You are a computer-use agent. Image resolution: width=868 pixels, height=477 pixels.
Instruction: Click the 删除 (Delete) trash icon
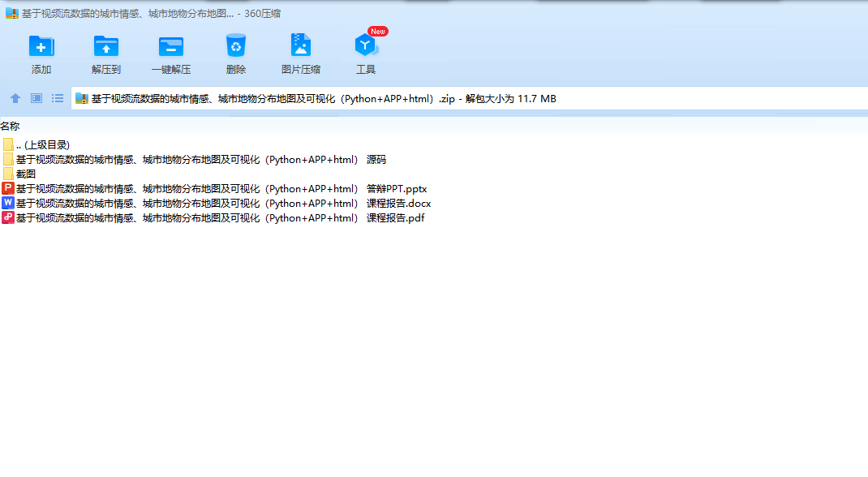pyautogui.click(x=236, y=46)
